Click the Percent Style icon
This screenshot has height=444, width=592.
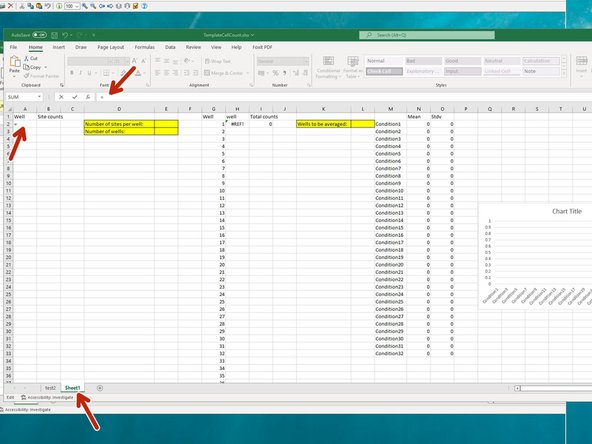point(276,73)
